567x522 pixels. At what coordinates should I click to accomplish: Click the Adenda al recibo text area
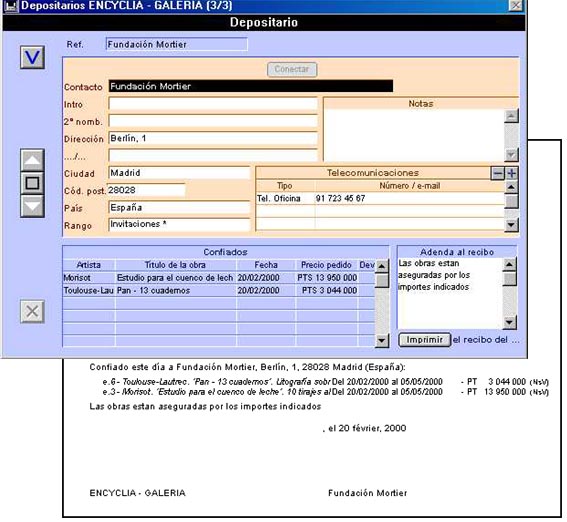tap(450, 293)
